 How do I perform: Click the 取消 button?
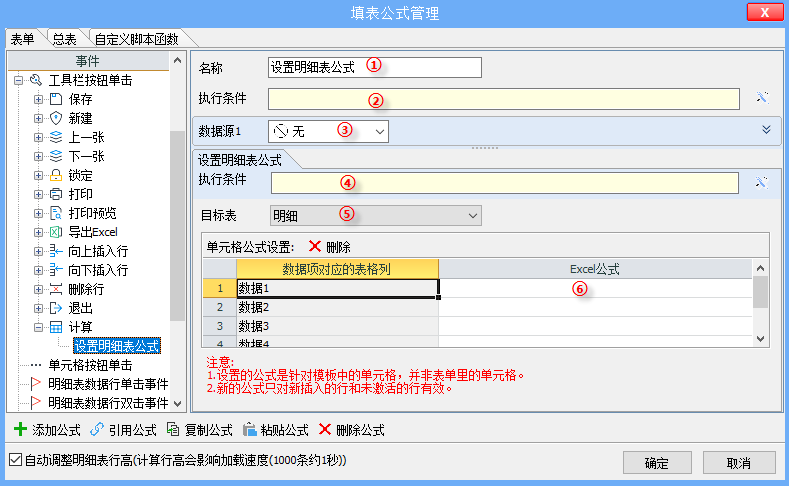(x=739, y=463)
